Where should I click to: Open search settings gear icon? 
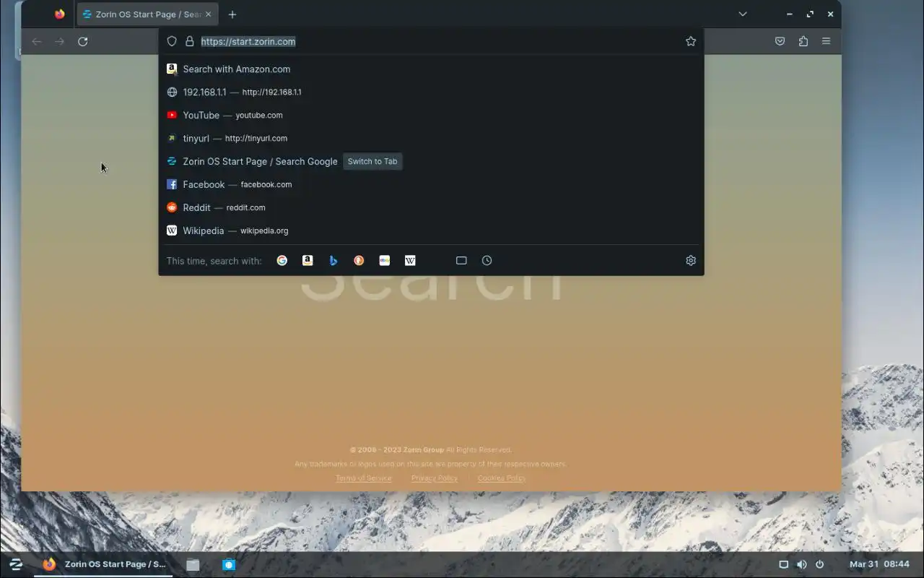tap(691, 261)
